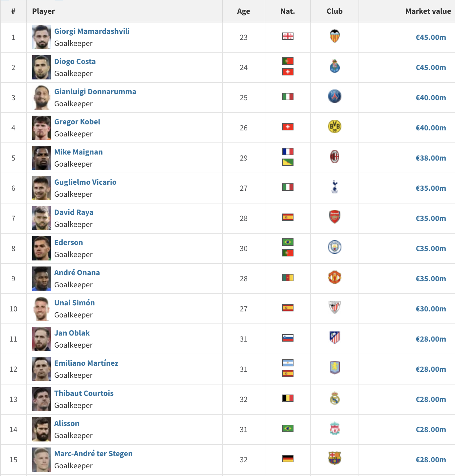Open Ederson's €35.00m market value link
The image size is (455, 476).
click(x=431, y=248)
